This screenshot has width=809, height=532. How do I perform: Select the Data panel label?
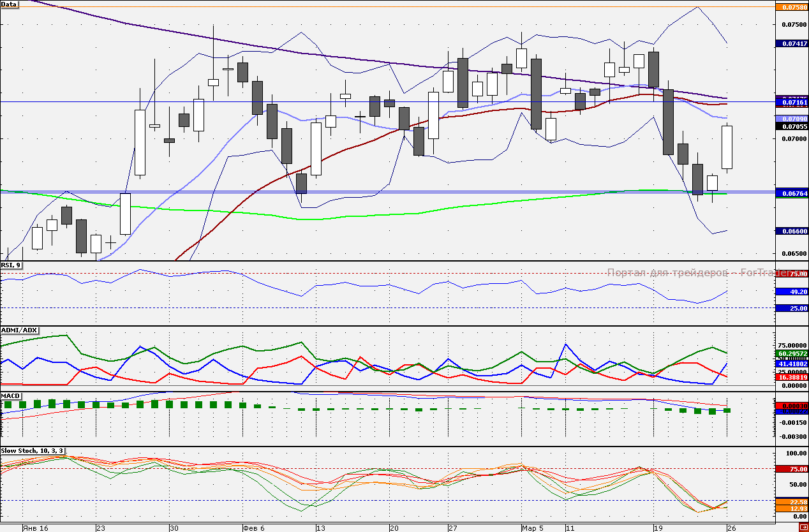tap(10, 4)
